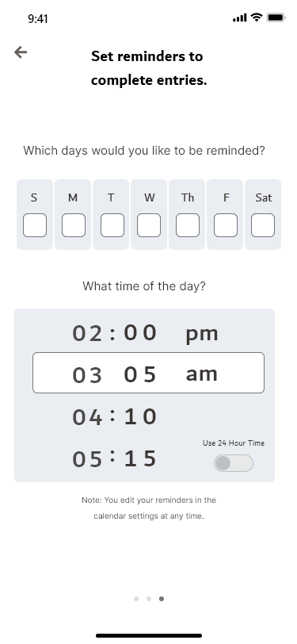The height and width of the screenshot is (644, 297).
Task: Tap the selected hour 03
Action: (87, 375)
